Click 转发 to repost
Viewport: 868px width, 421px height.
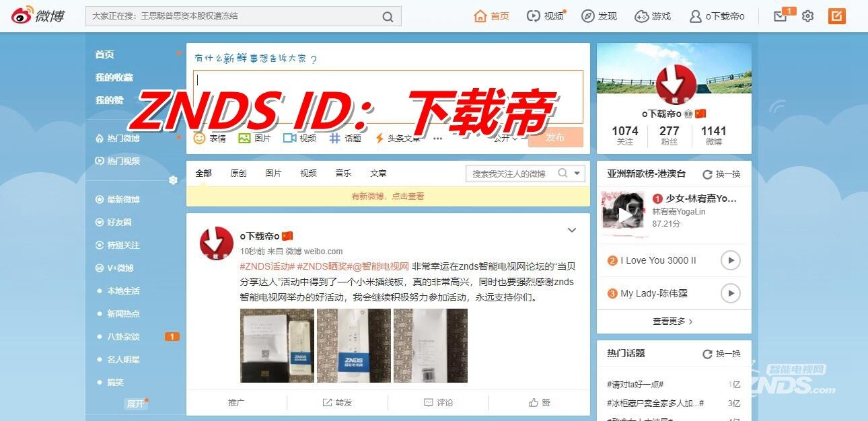pyautogui.click(x=338, y=403)
